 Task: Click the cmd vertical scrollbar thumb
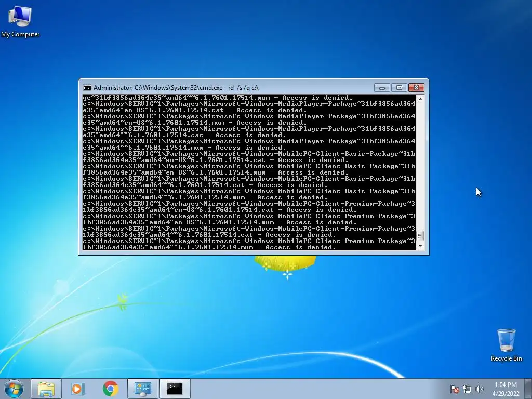tap(420, 235)
